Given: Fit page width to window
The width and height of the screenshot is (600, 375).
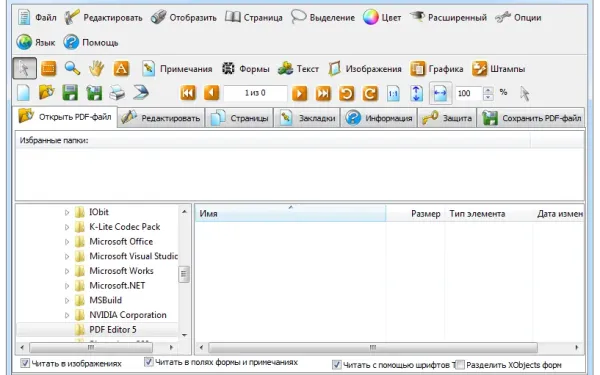Looking at the screenshot, I should pyautogui.click(x=440, y=93).
